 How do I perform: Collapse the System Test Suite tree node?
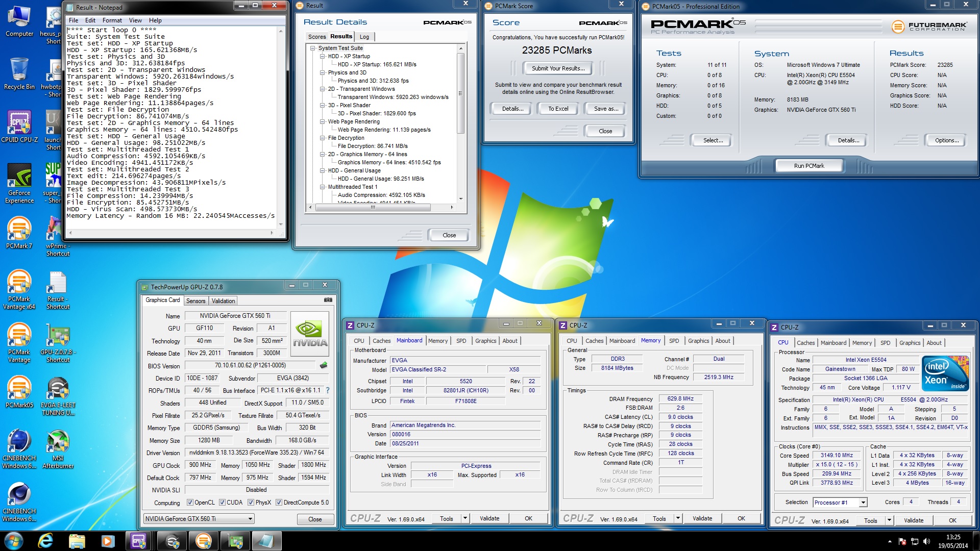pyautogui.click(x=313, y=48)
